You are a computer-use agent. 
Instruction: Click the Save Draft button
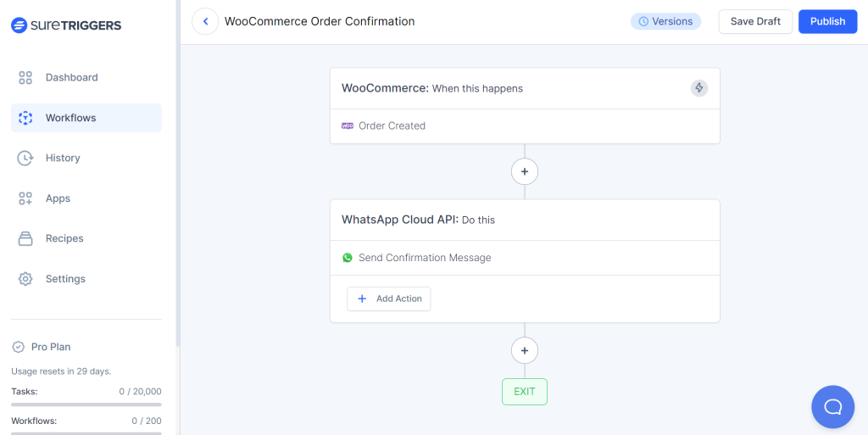(755, 21)
